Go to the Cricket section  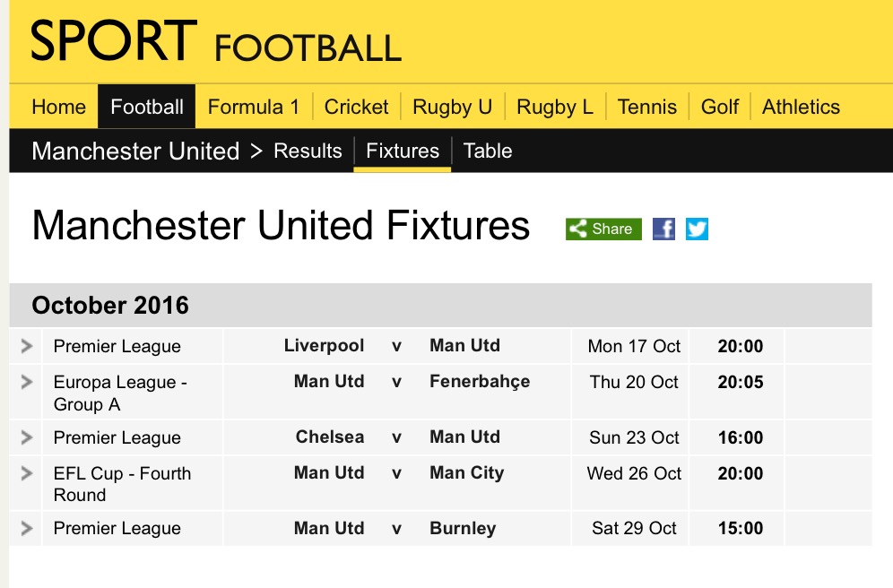point(356,108)
